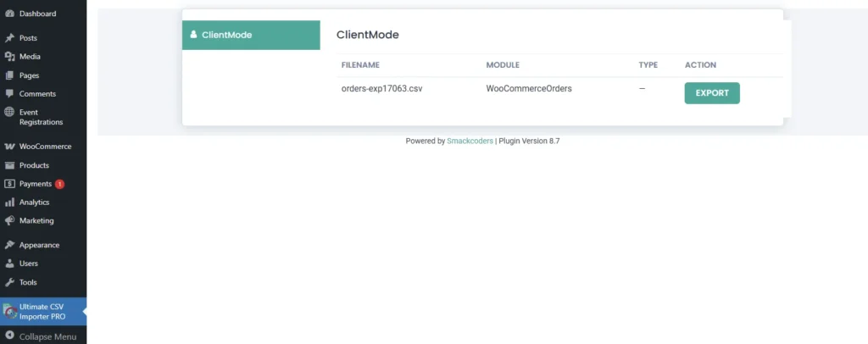Viewport: 868px width, 344px height.
Task: Click the Posts pushpin icon
Action: coord(9,38)
